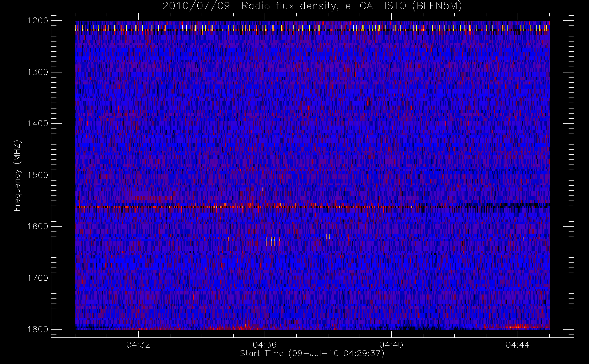This screenshot has width=589, height=364.
Task: Select the 1300 frequency tick label
Action: point(38,72)
